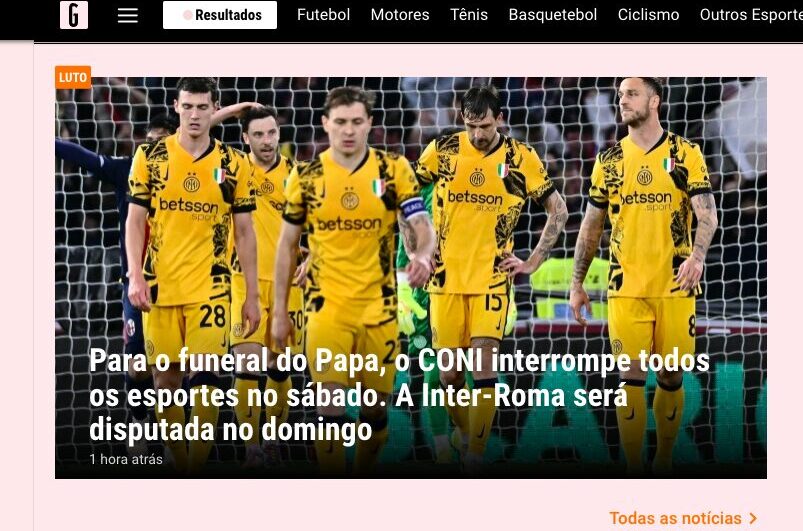Click the '1 hora atrás' timestamp
Image resolution: width=803 pixels, height=531 pixels.
(x=126, y=459)
